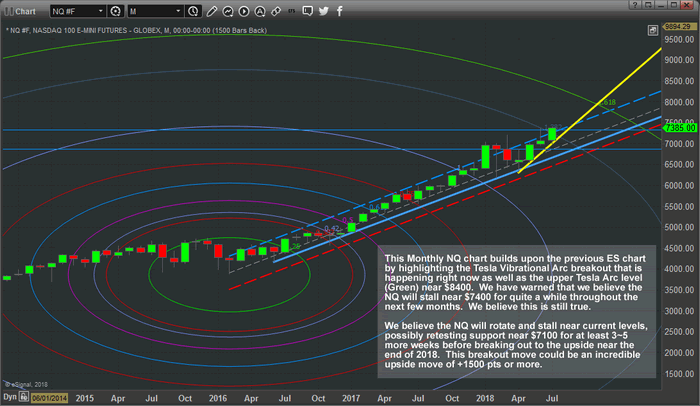Image resolution: width=700 pixels, height=406 pixels.
Task: Click the annotation text box about Tesla Arc
Action: click(517, 311)
